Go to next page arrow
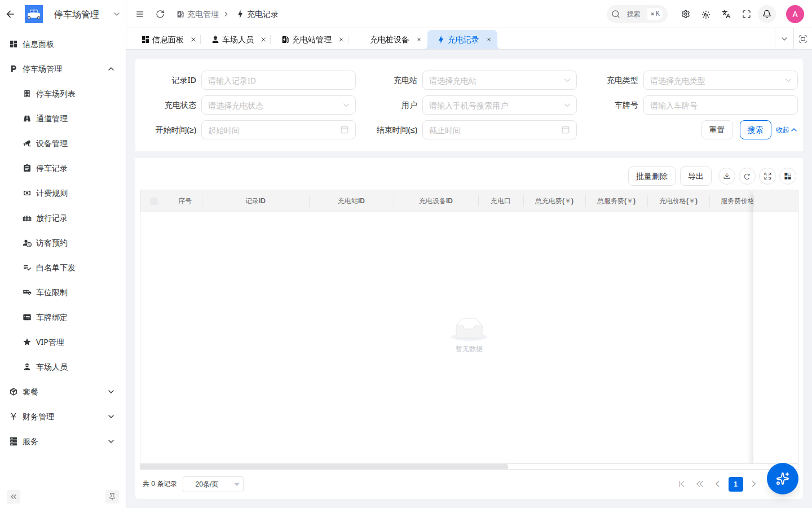 pyautogui.click(x=753, y=484)
